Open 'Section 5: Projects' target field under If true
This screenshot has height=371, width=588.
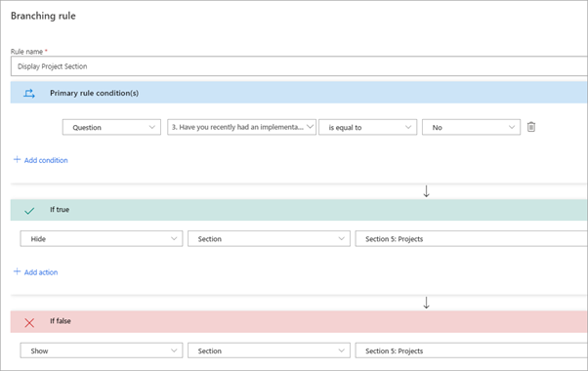click(x=472, y=239)
